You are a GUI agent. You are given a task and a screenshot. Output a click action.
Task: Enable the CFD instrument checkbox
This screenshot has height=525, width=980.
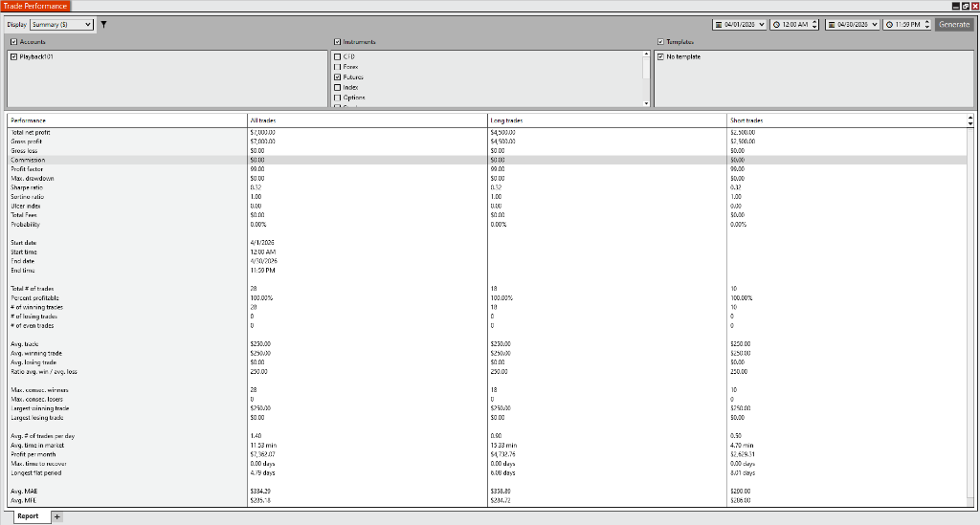tap(338, 56)
